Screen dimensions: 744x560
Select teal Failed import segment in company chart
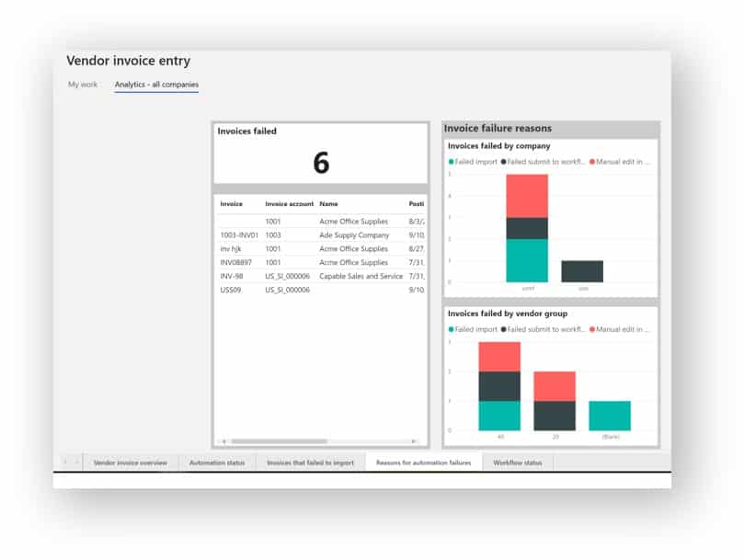click(x=527, y=260)
